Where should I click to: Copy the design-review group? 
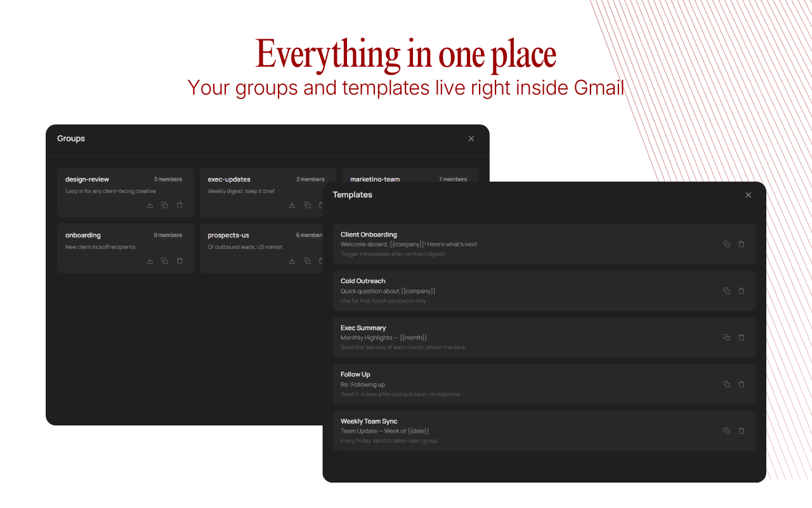tap(165, 204)
